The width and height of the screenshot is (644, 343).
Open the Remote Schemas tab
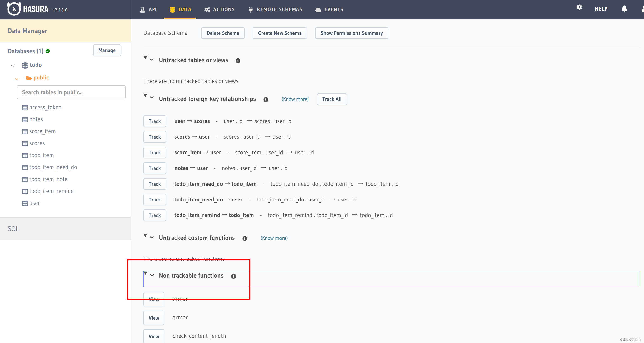pyautogui.click(x=275, y=9)
